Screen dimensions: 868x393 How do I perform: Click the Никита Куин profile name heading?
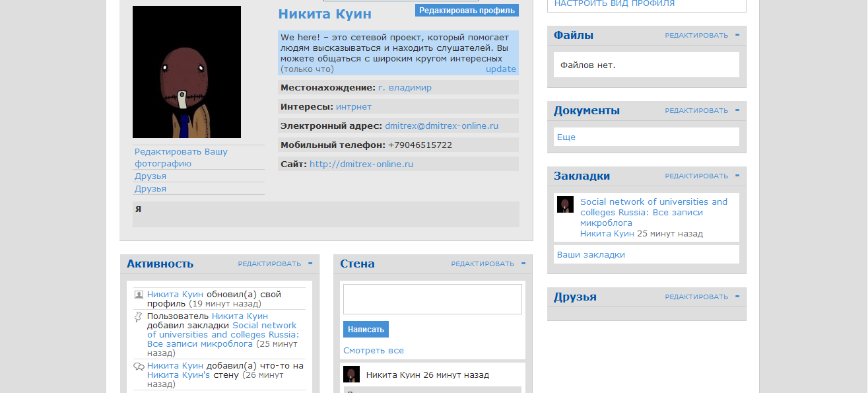click(325, 14)
